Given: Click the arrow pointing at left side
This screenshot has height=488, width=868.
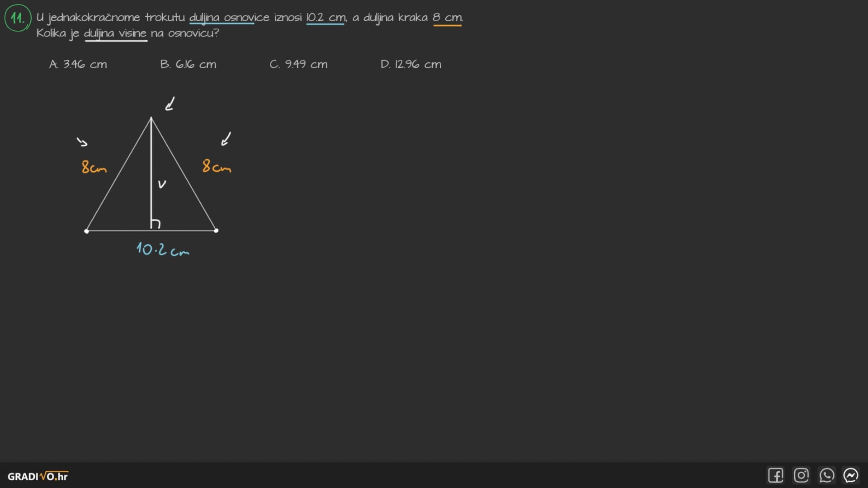Looking at the screenshot, I should pyautogui.click(x=82, y=142).
